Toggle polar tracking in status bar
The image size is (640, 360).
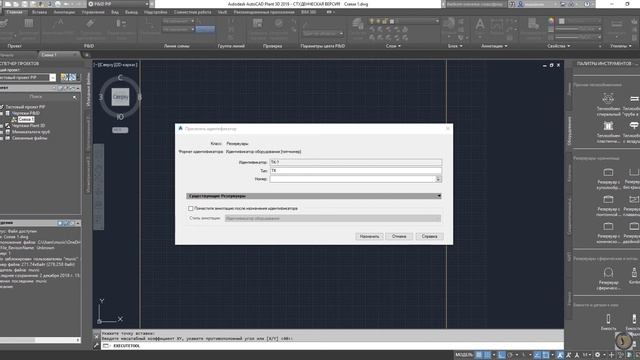click(510, 355)
